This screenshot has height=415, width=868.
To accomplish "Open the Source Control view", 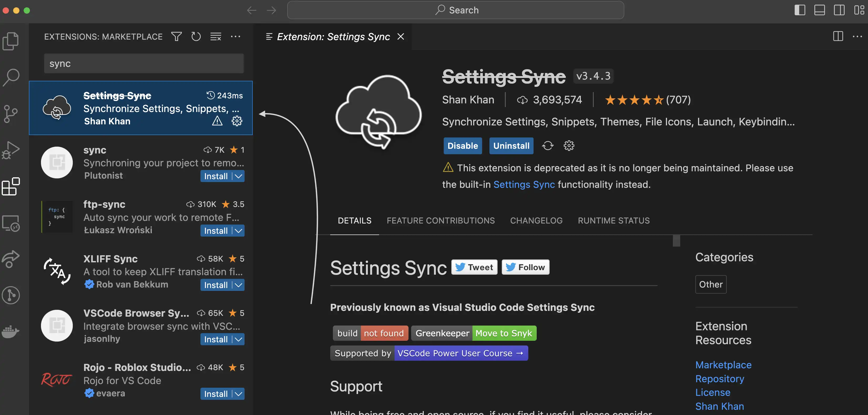I will (11, 114).
